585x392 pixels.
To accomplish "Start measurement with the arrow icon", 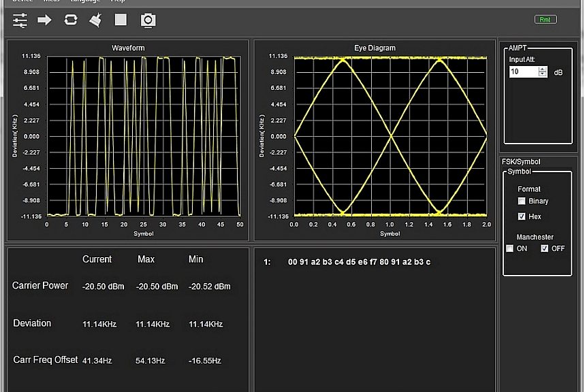I will [x=44, y=20].
